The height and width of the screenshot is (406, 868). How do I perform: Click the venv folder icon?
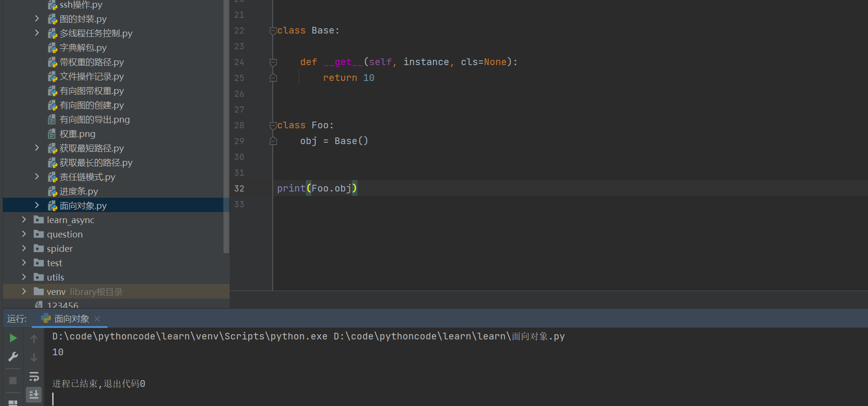click(39, 292)
